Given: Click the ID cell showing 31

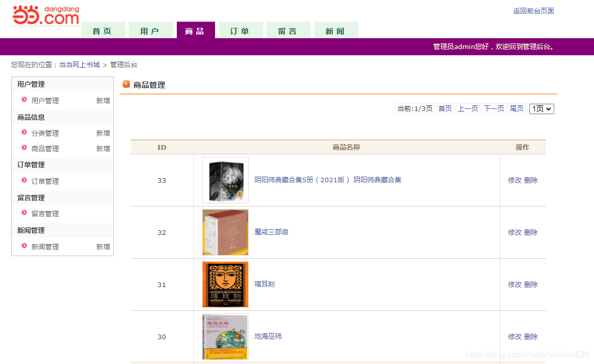Looking at the screenshot, I should pyautogui.click(x=162, y=285).
